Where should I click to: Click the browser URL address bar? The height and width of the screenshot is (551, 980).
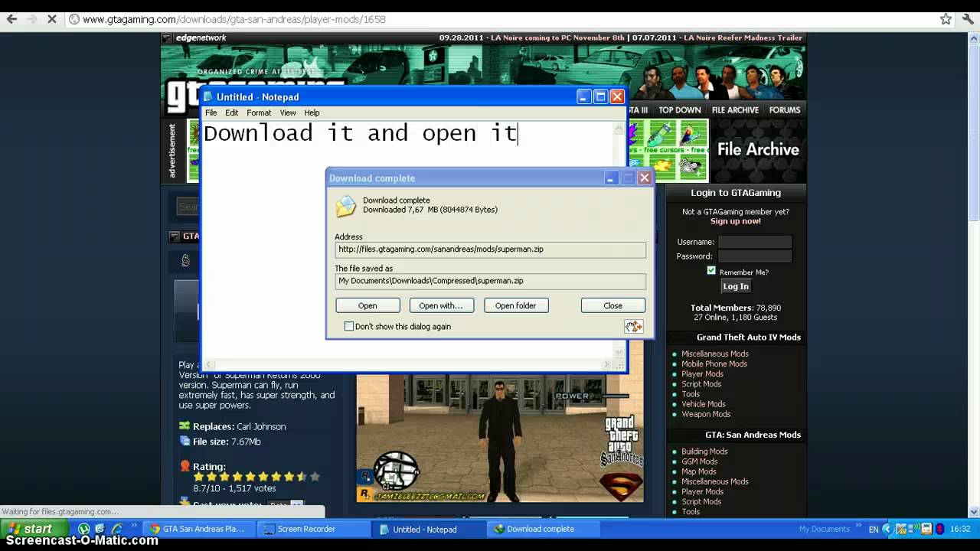(x=501, y=19)
